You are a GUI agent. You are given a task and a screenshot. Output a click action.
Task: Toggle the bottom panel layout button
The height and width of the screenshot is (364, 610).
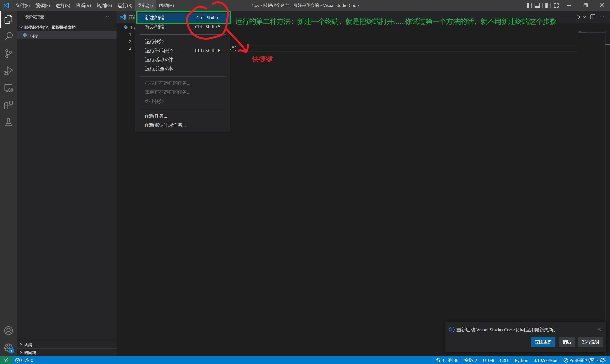537,5
